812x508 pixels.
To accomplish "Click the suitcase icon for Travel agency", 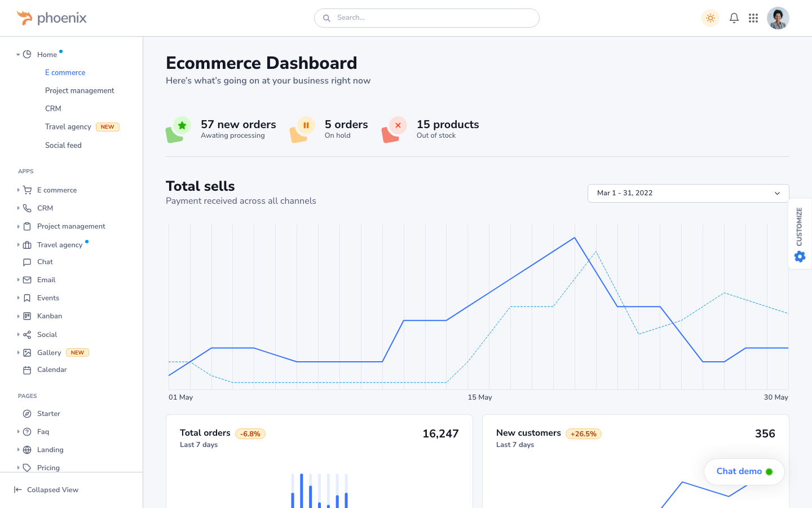I will [27, 245].
